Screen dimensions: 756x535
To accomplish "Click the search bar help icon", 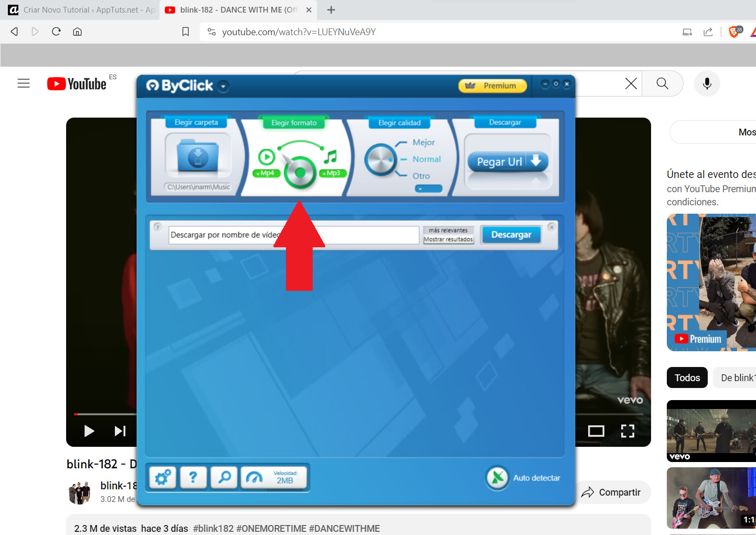I will tap(157, 227).
